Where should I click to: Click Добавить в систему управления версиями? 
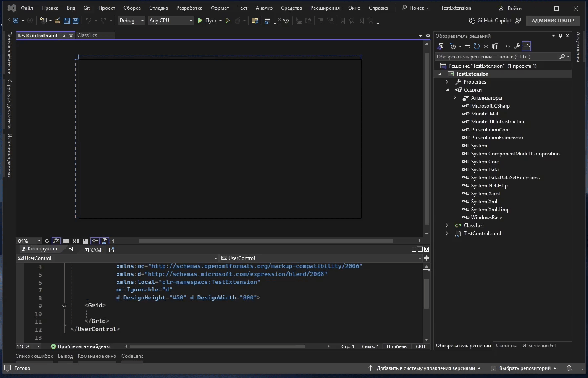[x=425, y=368]
